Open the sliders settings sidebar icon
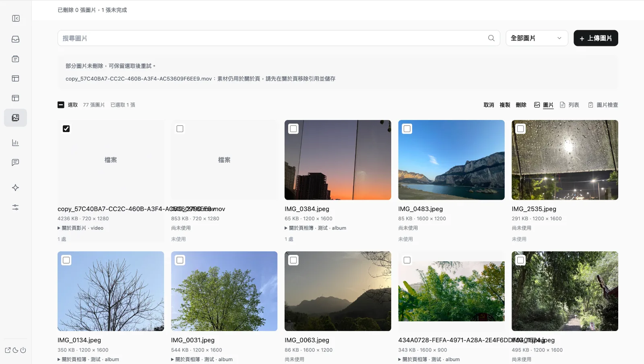644x364 pixels. tap(16, 207)
